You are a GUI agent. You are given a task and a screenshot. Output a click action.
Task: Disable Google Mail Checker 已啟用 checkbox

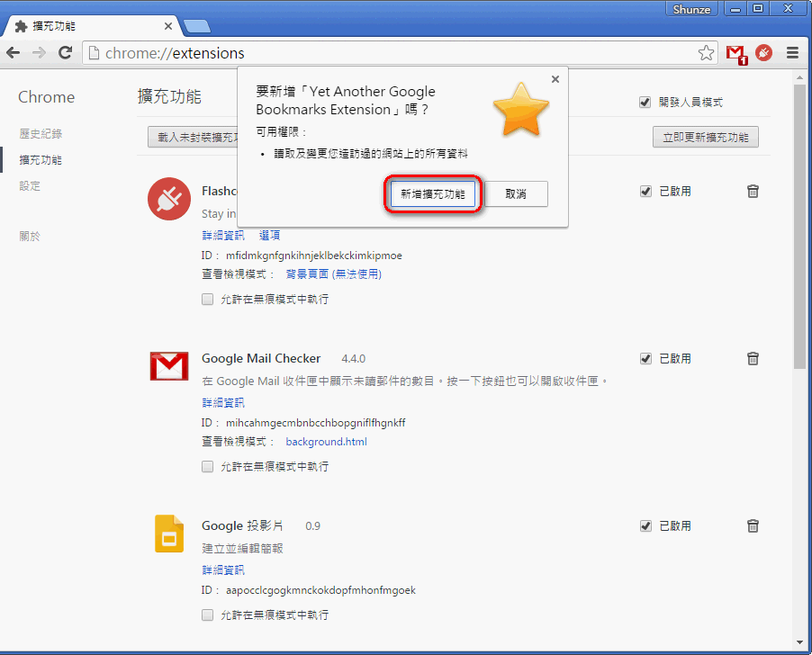[x=645, y=359]
